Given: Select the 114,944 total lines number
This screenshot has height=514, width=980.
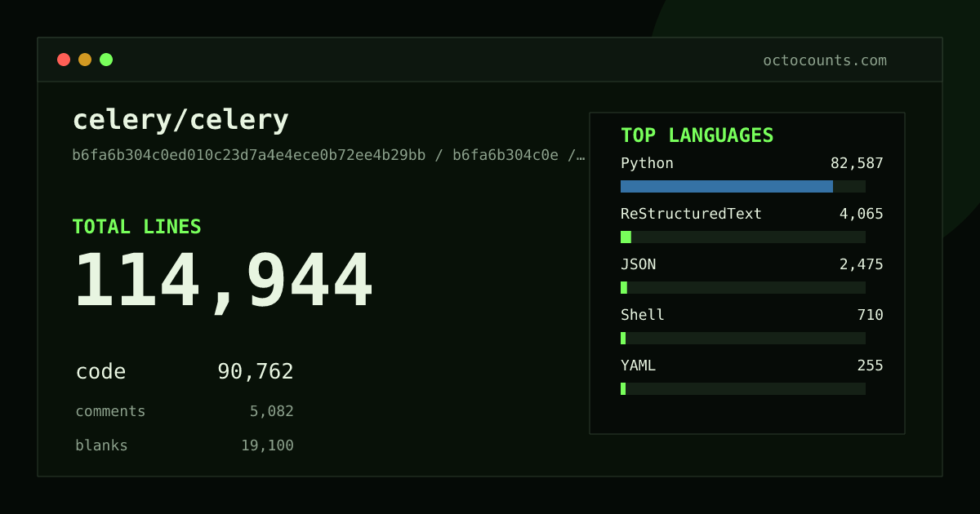Looking at the screenshot, I should pyautogui.click(x=223, y=281).
